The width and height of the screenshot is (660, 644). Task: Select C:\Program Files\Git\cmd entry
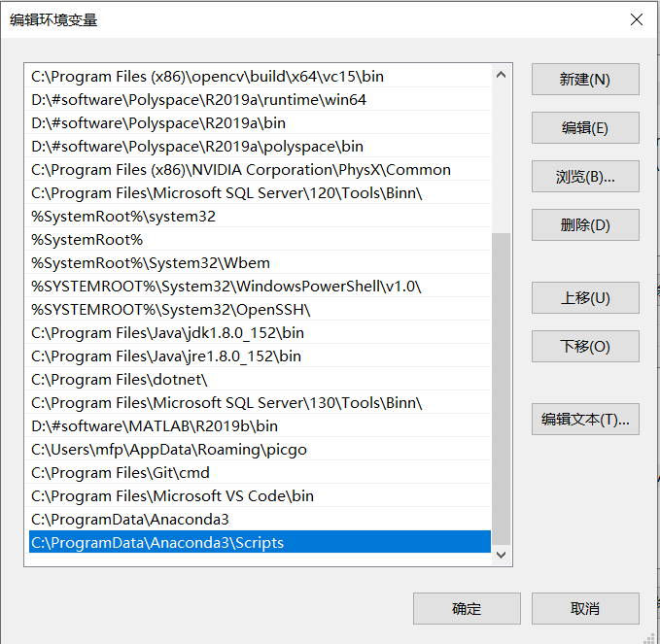point(260,473)
